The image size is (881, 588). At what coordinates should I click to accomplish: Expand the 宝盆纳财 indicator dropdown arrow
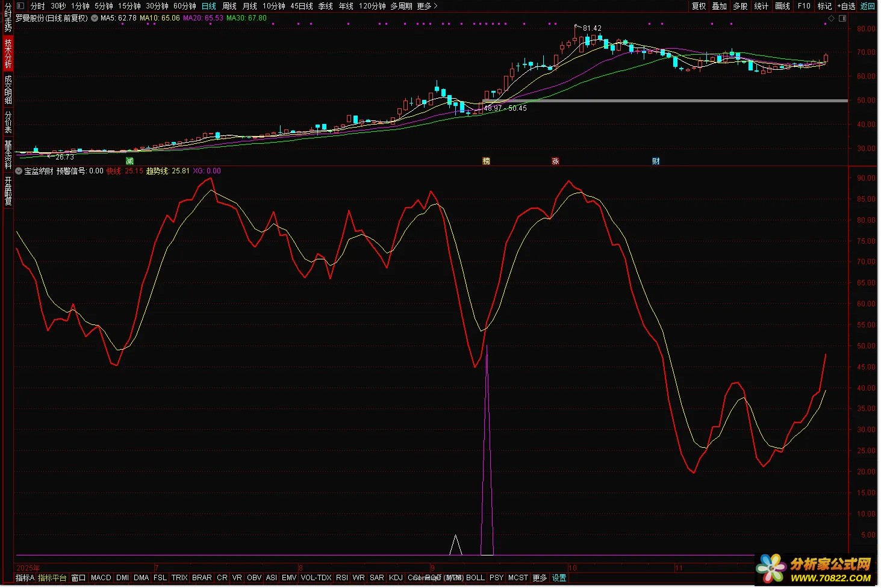coord(19,171)
